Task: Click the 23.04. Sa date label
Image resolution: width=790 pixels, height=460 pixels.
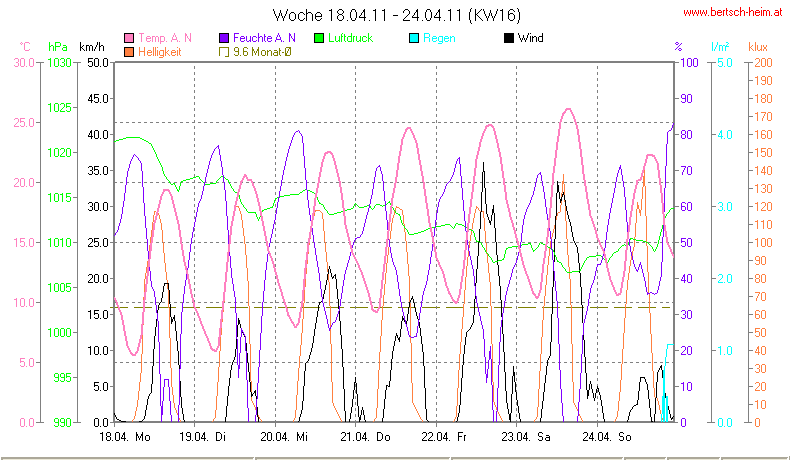Action: (526, 437)
